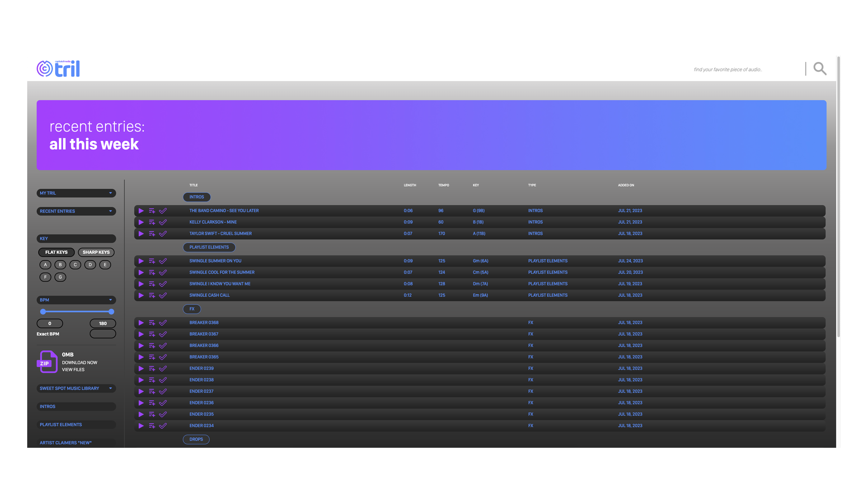The image size is (868, 500).
Task: Open Artist Claimers *NEW* category
Action: (x=76, y=443)
